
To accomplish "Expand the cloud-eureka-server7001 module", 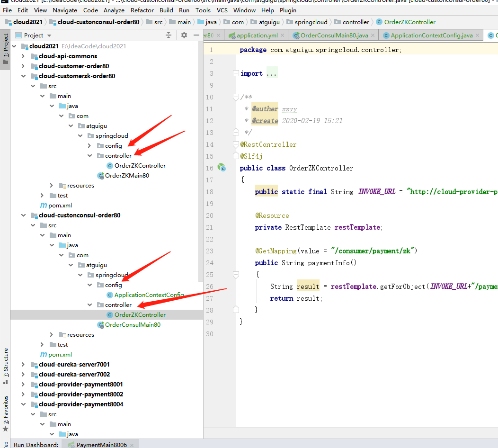I will 23,365.
